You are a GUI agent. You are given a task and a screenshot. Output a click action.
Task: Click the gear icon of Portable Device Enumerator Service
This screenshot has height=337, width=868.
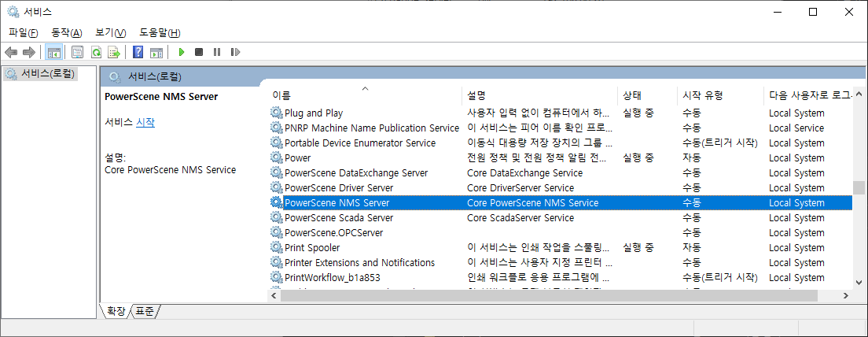point(276,143)
